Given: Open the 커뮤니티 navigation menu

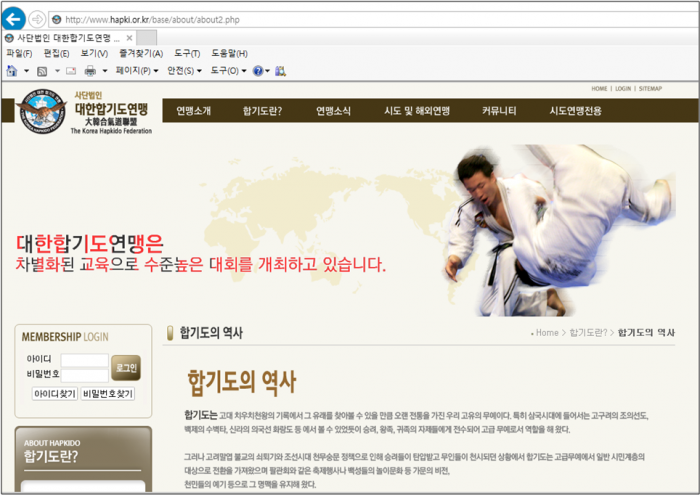Looking at the screenshot, I should coord(499,111).
